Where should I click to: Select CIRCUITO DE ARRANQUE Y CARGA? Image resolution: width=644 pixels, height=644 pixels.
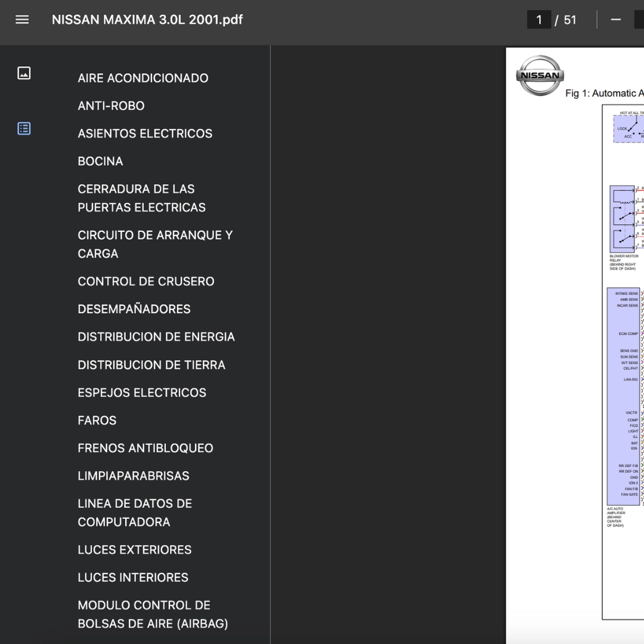pyautogui.click(x=155, y=244)
